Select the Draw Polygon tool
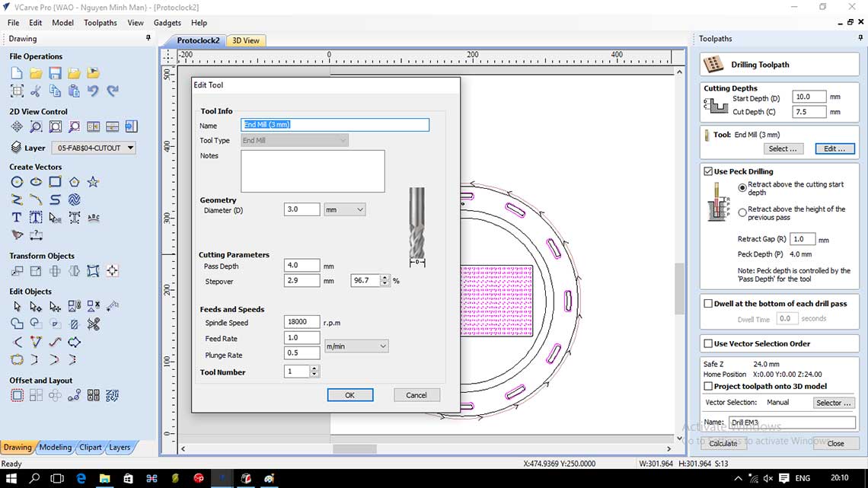The image size is (868, 488). [74, 182]
